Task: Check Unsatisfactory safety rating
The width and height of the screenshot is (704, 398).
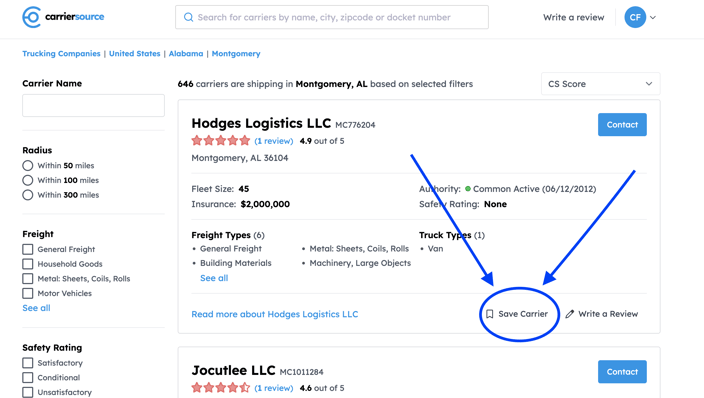Action: [28, 392]
